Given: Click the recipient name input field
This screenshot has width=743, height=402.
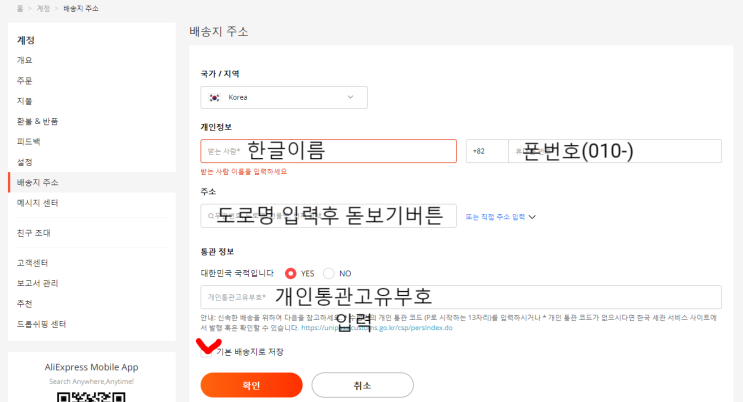Looking at the screenshot, I should click(328, 151).
